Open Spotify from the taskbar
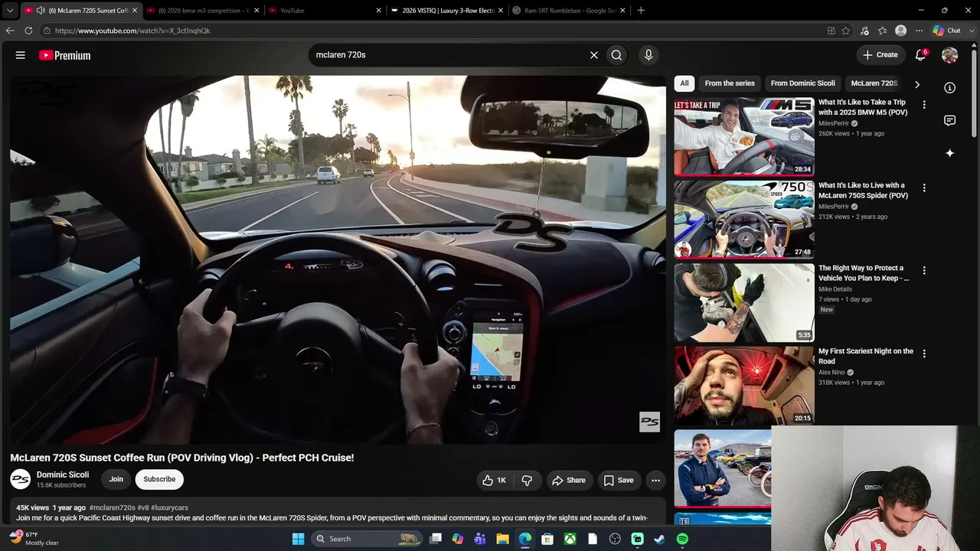The width and height of the screenshot is (980, 551). 682,539
